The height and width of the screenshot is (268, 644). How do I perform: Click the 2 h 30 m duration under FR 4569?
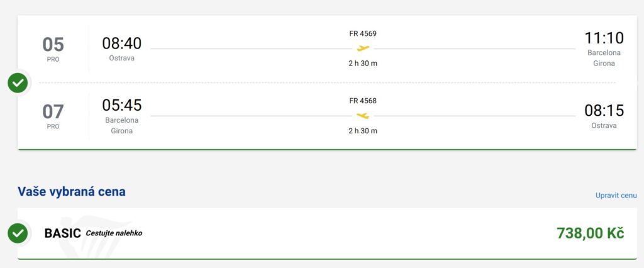363,64
